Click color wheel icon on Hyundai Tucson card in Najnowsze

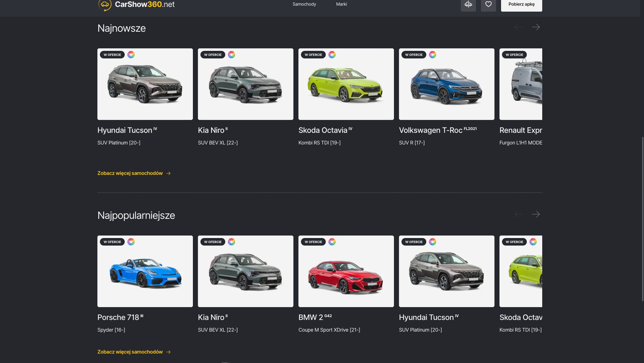[x=131, y=55]
